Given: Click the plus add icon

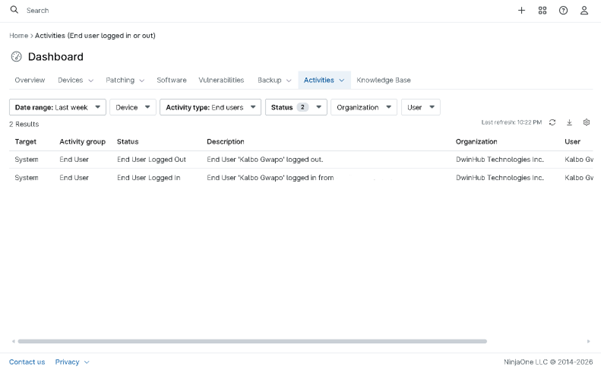Looking at the screenshot, I should (x=521, y=10).
